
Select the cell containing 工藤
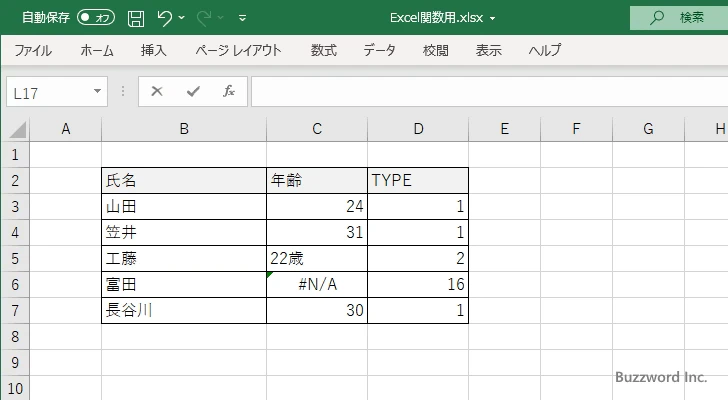tap(184, 258)
